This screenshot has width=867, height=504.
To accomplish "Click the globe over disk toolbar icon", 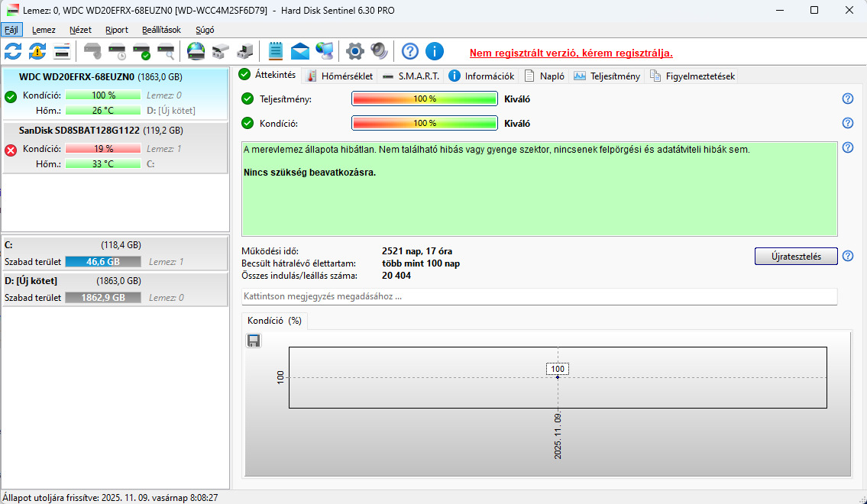I will pos(196,51).
